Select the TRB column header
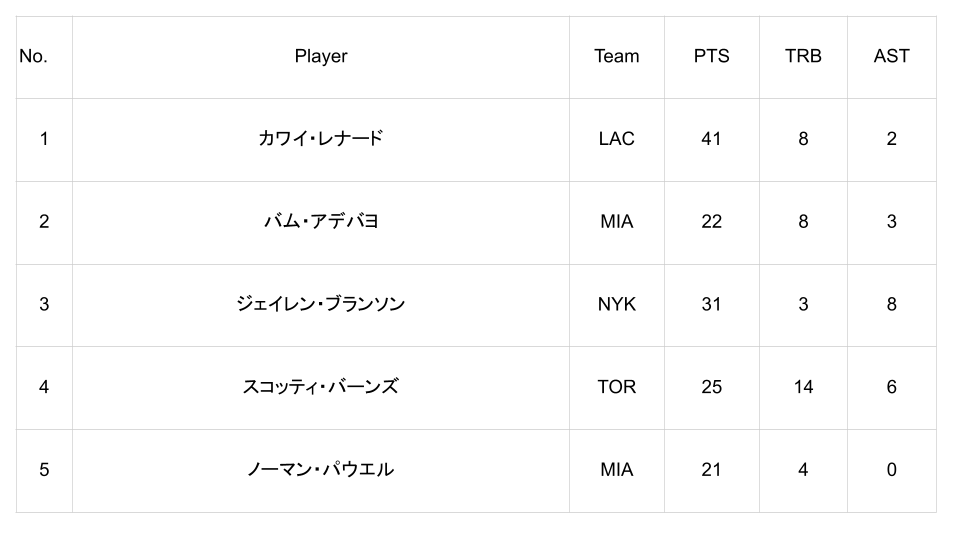The image size is (960, 540). tap(803, 56)
